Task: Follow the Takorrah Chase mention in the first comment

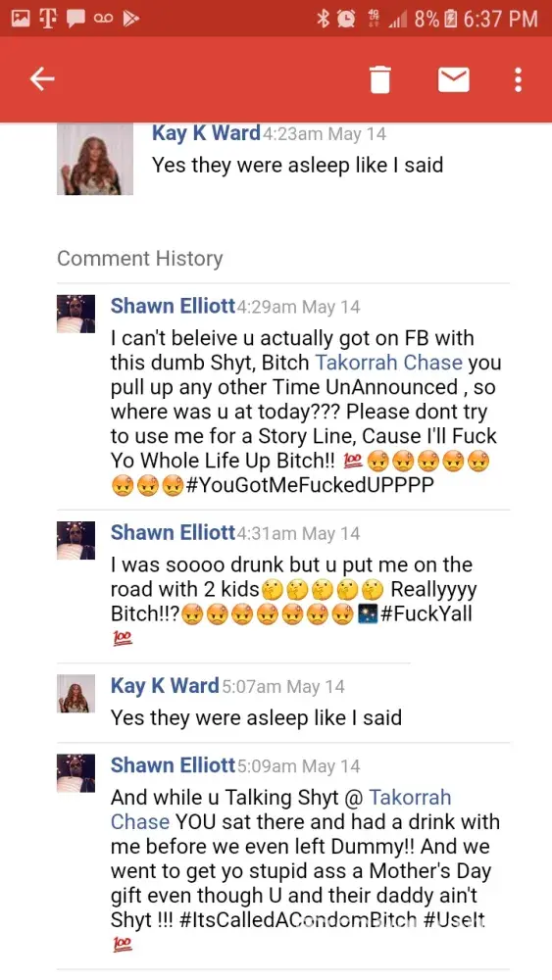Action: (389, 363)
